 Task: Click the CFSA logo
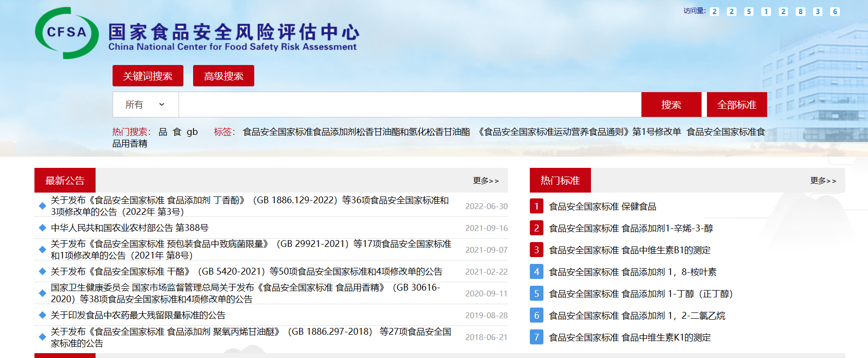click(67, 33)
